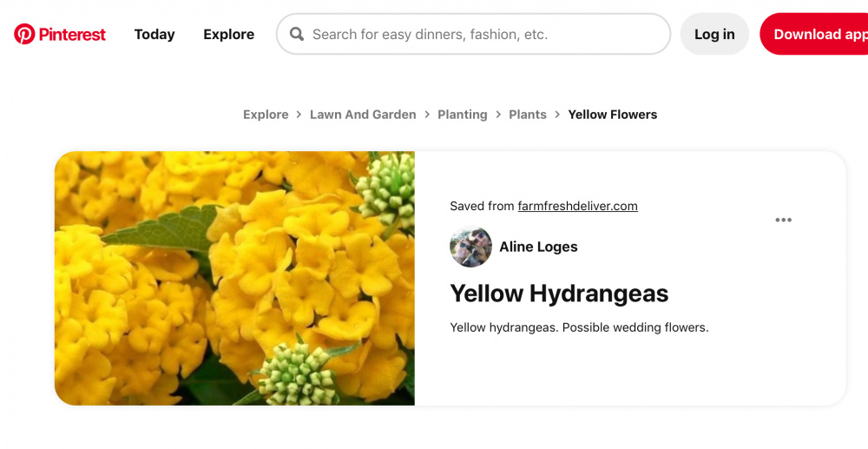Click the Pinterest wordmark text
868x449 pixels.
point(72,35)
